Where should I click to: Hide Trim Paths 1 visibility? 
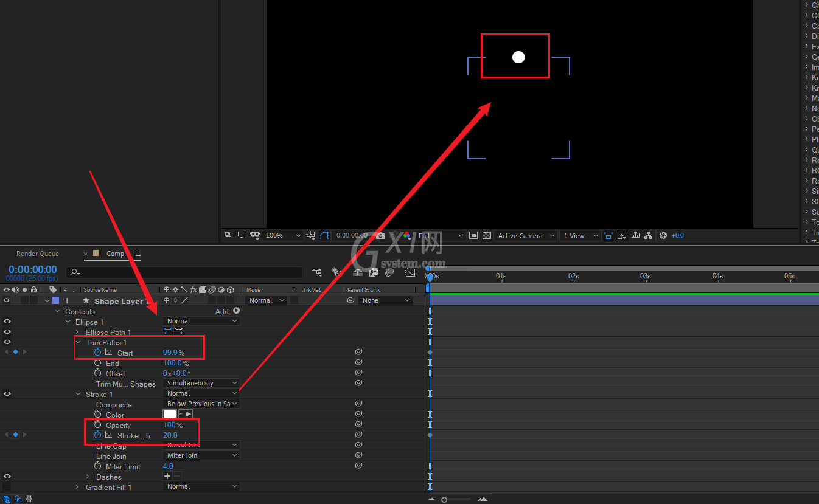coord(7,342)
